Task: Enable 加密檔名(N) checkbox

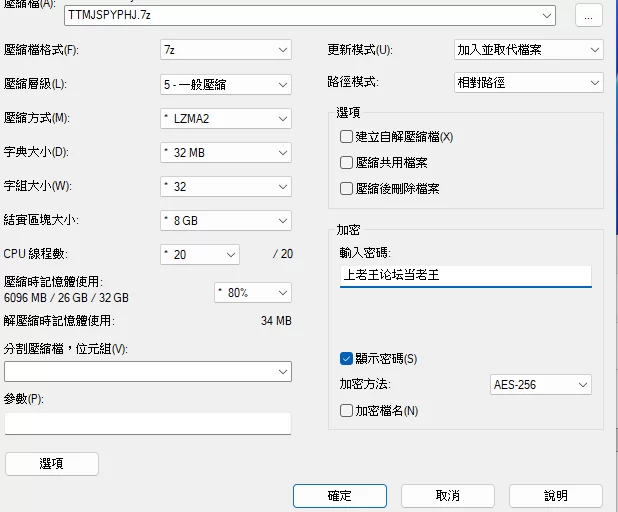Action: click(x=347, y=410)
